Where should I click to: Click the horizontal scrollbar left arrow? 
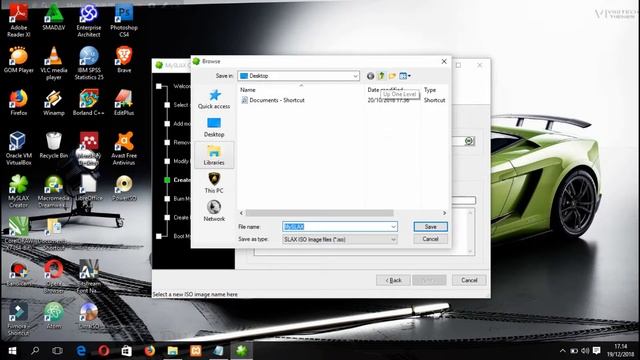242,213
